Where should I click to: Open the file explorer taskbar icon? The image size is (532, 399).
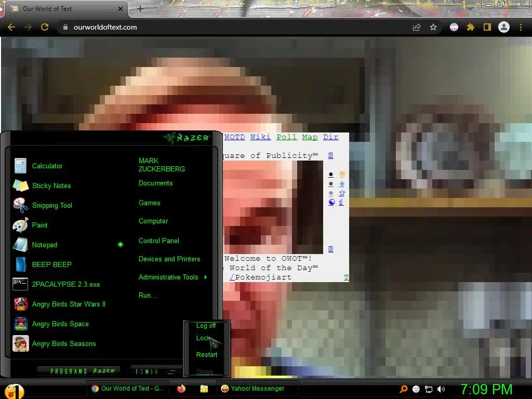click(204, 389)
